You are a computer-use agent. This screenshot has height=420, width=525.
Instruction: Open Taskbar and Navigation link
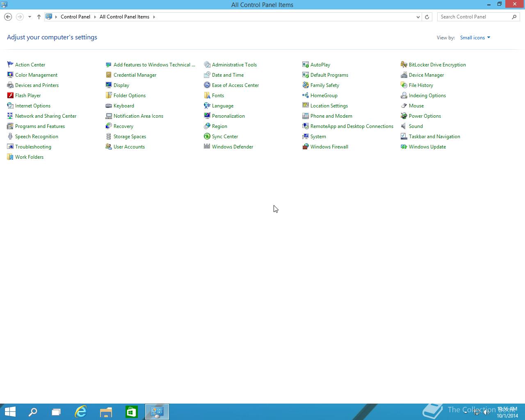click(434, 137)
